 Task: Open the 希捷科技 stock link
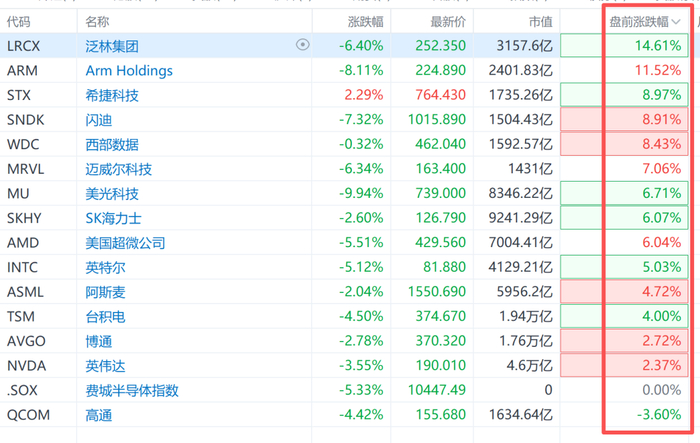coord(112,95)
